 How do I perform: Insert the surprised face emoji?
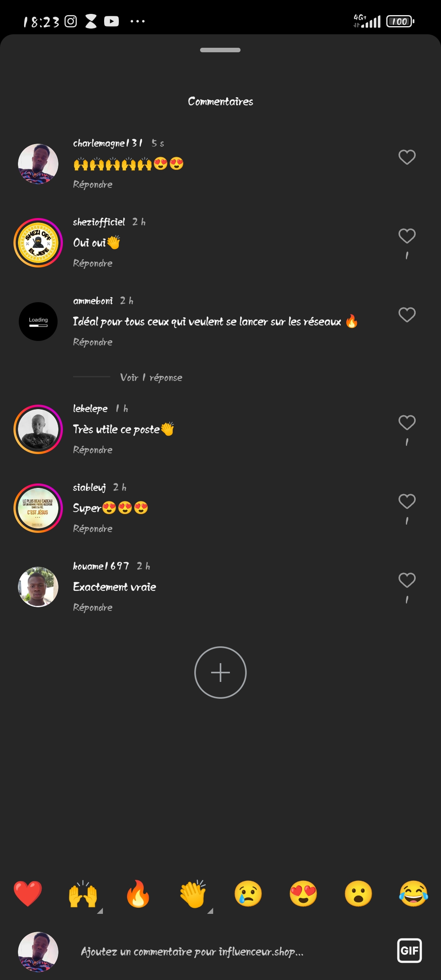359,893
